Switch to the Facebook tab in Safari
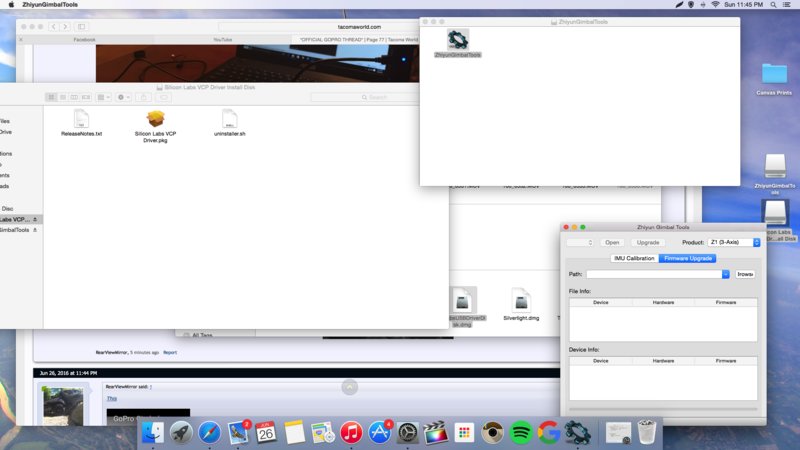Viewport: 800px width, 450px height. pyautogui.click(x=85, y=39)
